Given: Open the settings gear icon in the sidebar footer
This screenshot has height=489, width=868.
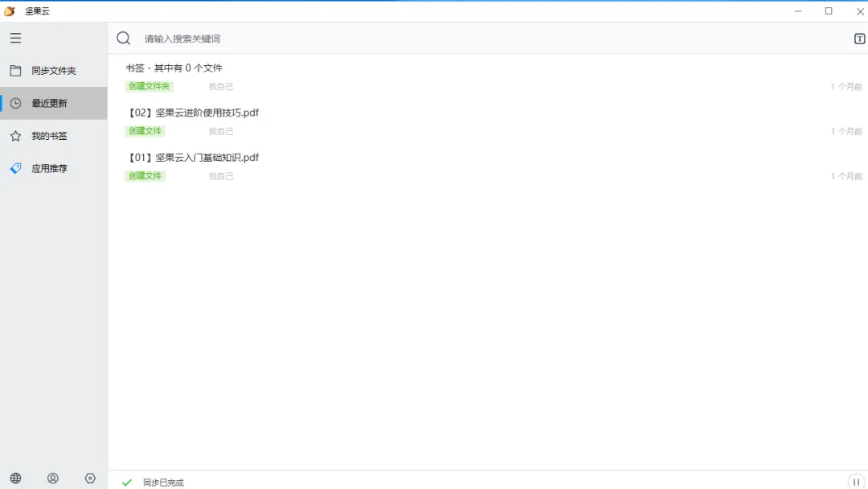Looking at the screenshot, I should click(x=90, y=478).
